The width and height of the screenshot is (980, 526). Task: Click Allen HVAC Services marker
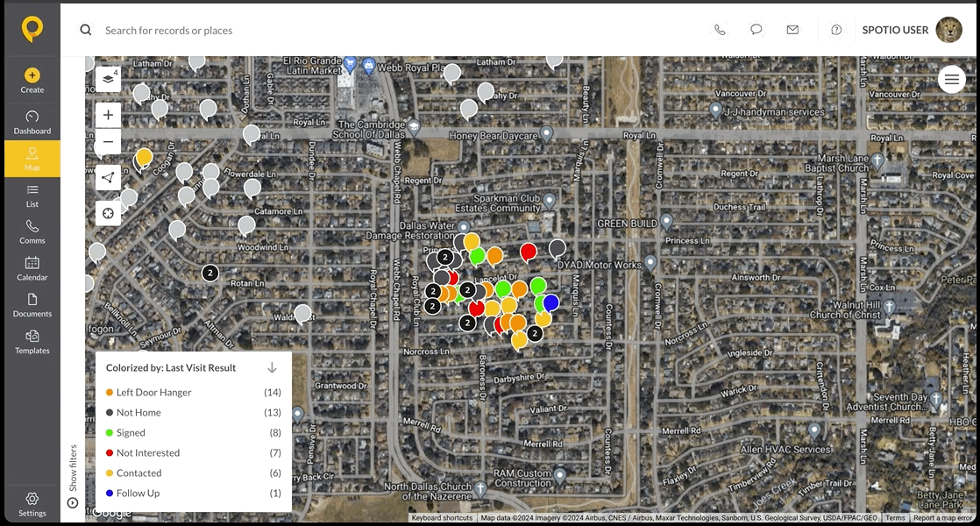click(813, 430)
